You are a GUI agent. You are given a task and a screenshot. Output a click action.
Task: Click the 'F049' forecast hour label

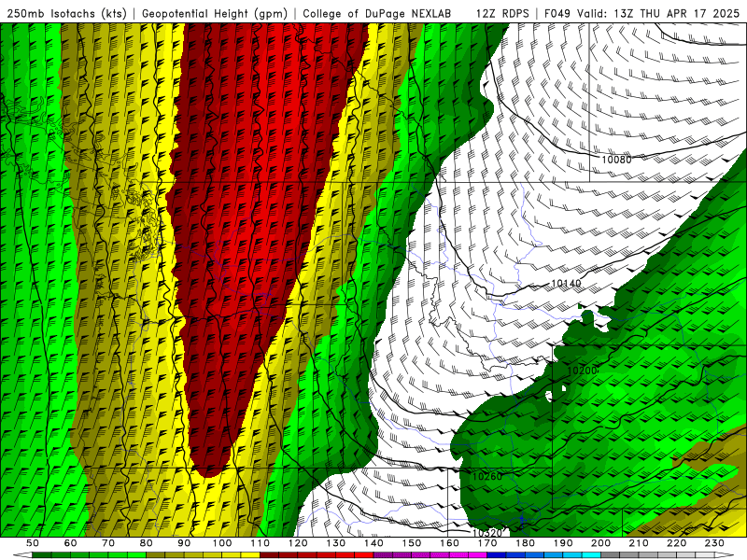coord(557,14)
